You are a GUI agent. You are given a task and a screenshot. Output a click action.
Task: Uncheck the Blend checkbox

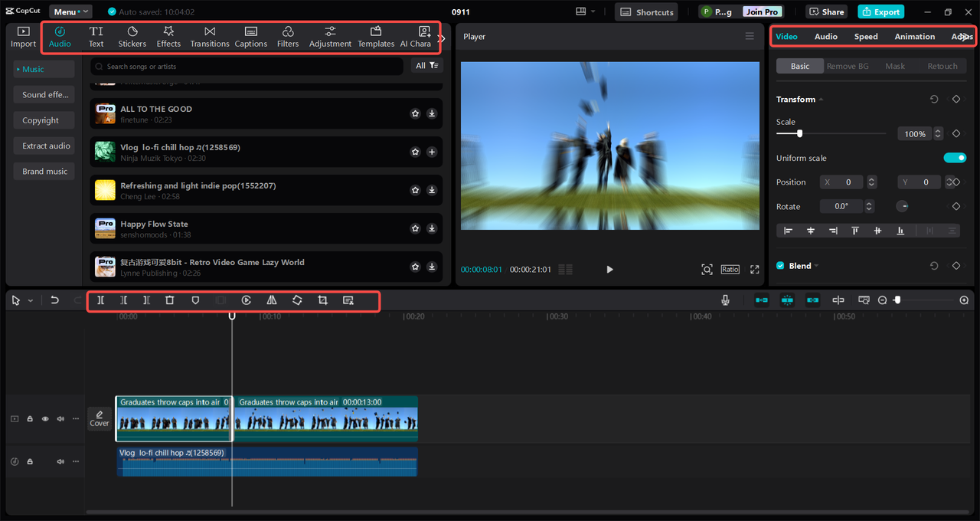(780, 266)
